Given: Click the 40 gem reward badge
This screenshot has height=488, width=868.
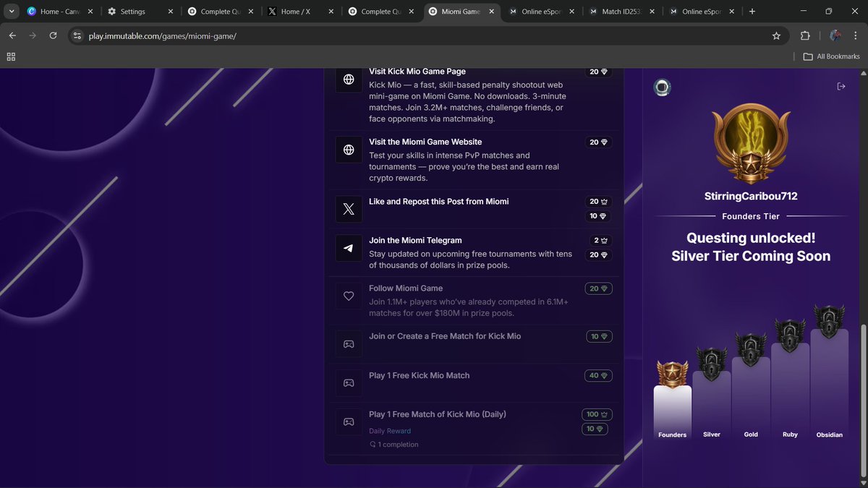Looking at the screenshot, I should tap(599, 375).
